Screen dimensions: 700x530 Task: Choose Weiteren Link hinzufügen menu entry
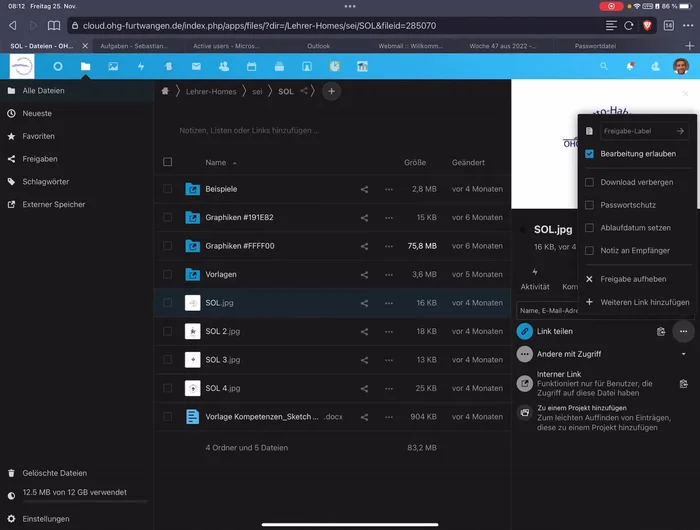click(644, 302)
